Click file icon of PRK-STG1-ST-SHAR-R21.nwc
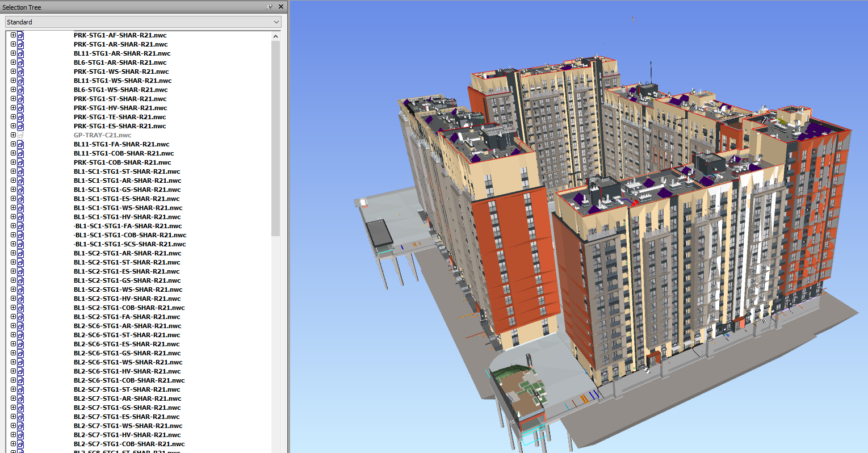 tap(20, 99)
